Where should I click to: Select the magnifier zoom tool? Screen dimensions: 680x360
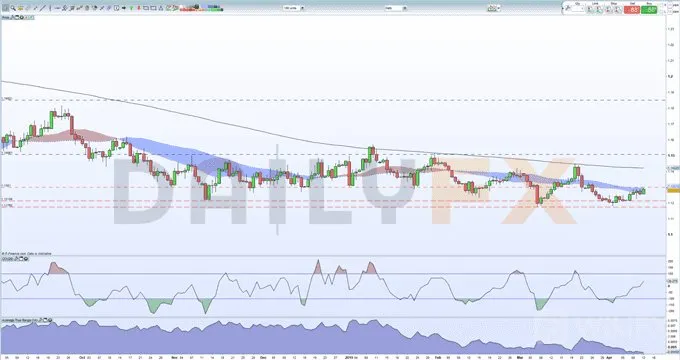(x=13, y=8)
